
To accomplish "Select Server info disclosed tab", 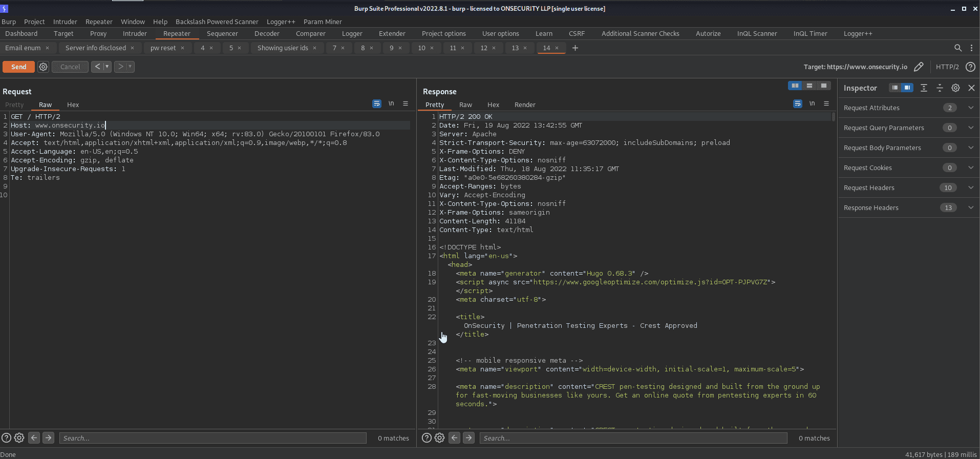I will 95,48.
